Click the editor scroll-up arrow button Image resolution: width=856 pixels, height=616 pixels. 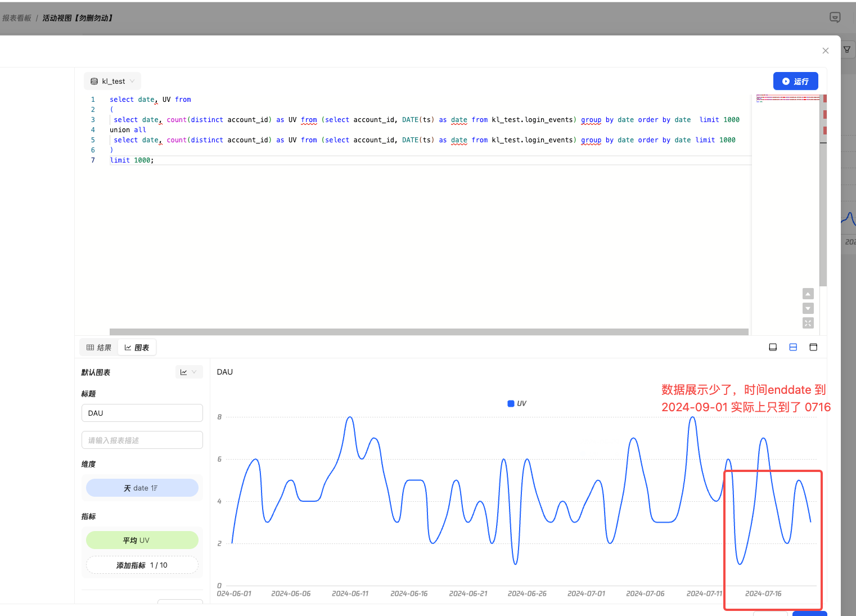(808, 294)
